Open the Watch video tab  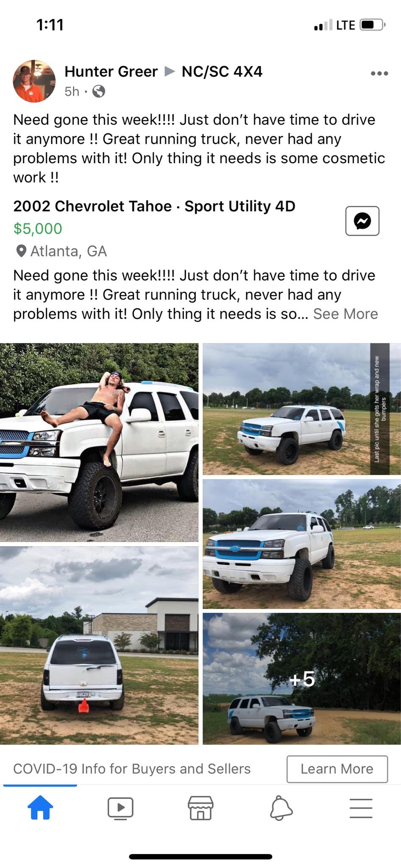120,808
